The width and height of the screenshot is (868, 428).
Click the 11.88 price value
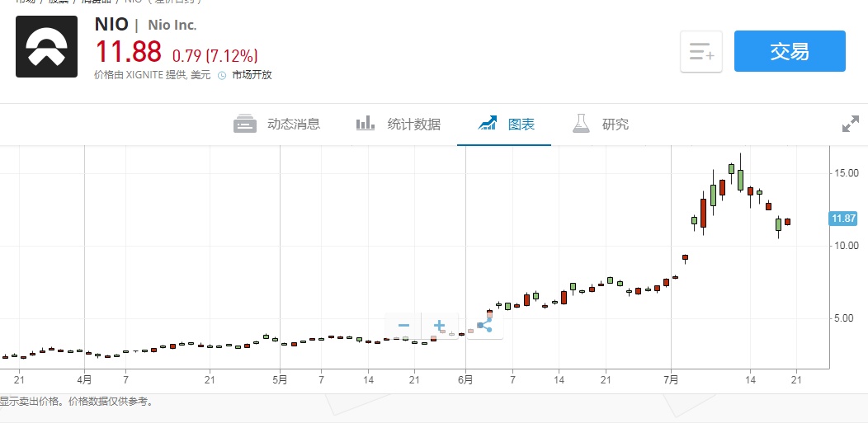[x=129, y=53]
